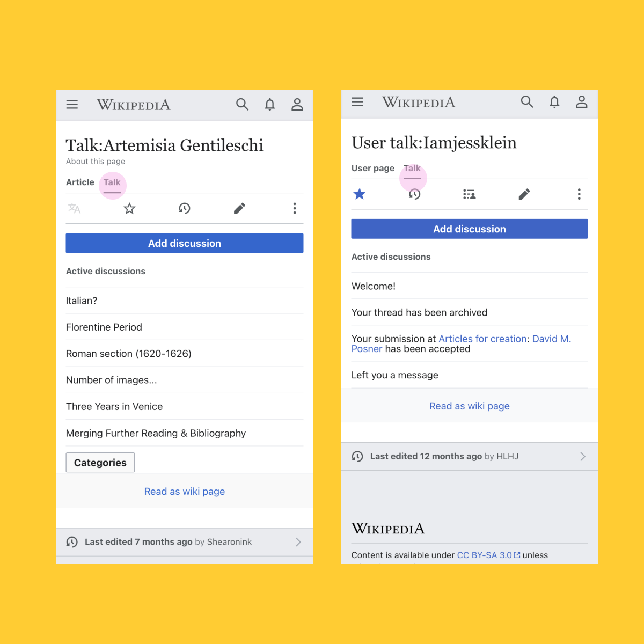The width and height of the screenshot is (644, 644).
Task: Expand last edited by Shearonink history row
Action: (x=185, y=542)
